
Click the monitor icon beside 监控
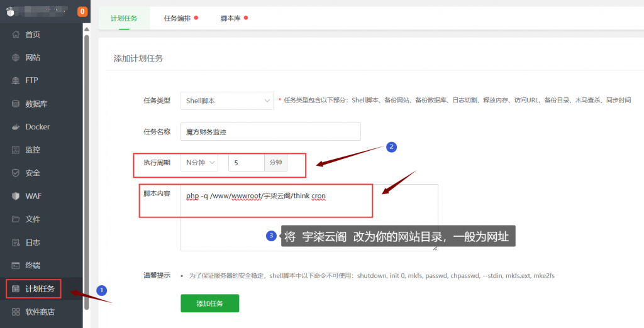16,150
